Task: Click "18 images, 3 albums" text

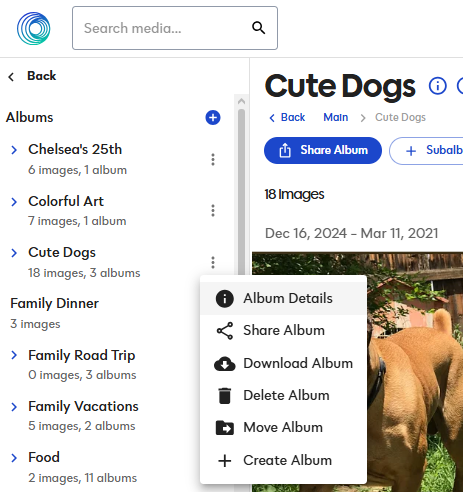Action: pos(84,273)
